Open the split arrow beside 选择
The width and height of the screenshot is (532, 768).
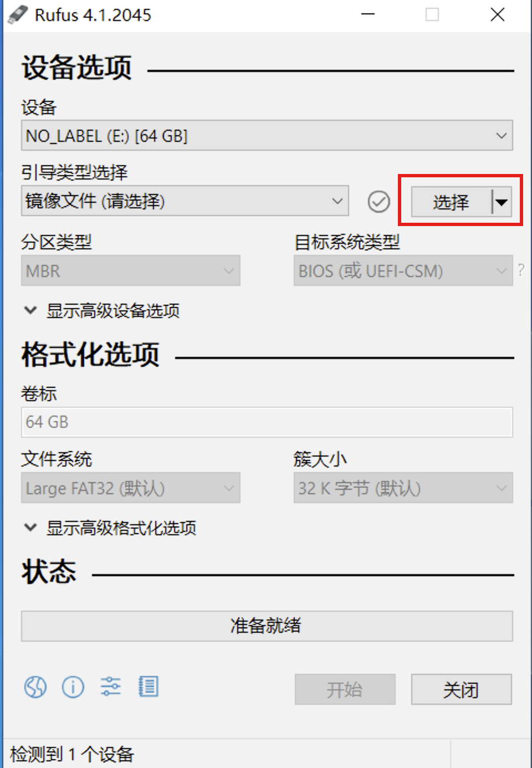tap(502, 202)
